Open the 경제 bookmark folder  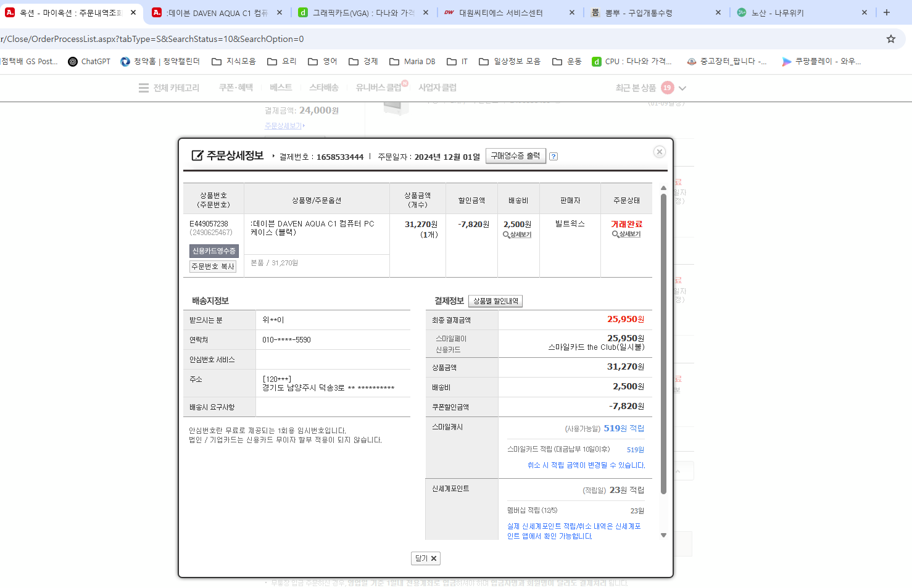pyautogui.click(x=363, y=62)
